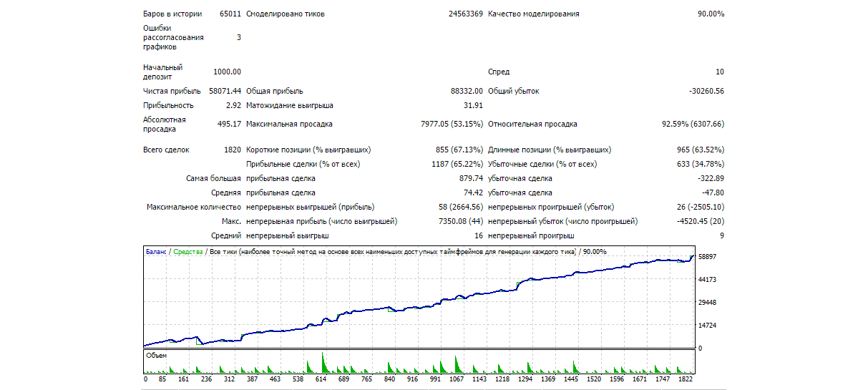Click the 'Всего сделок' label

(166, 150)
